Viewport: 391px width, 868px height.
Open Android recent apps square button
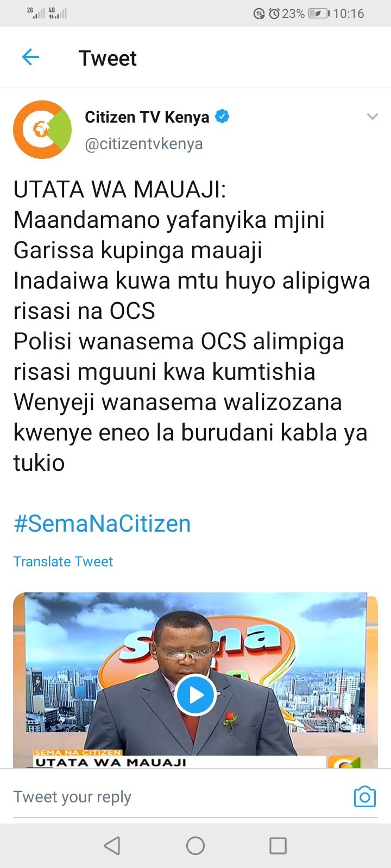click(278, 845)
